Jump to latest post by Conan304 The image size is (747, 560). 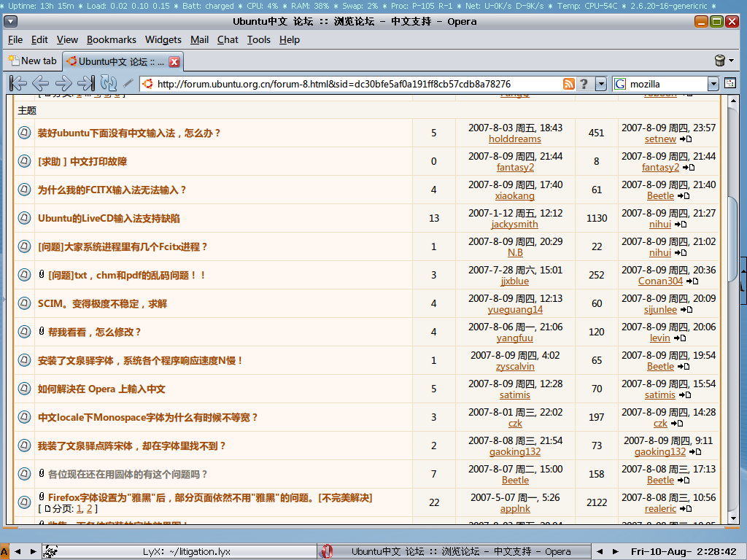tap(692, 281)
